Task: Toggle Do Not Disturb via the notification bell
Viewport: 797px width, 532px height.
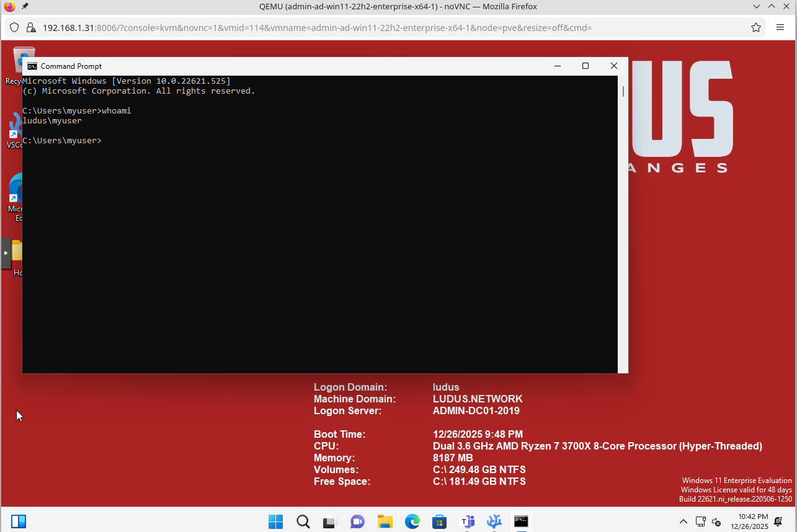Action: tap(777, 521)
